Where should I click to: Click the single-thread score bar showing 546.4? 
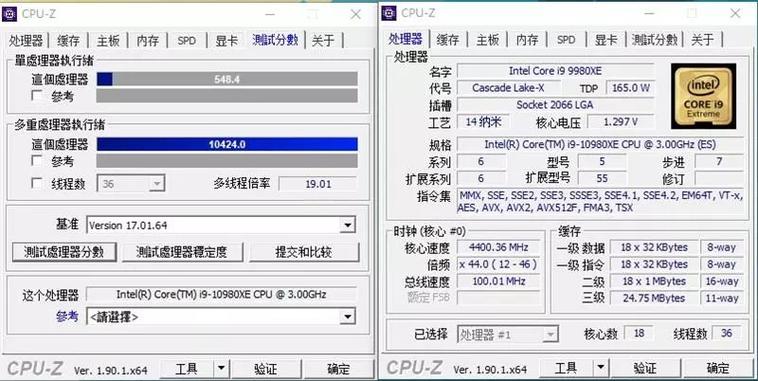tap(227, 79)
